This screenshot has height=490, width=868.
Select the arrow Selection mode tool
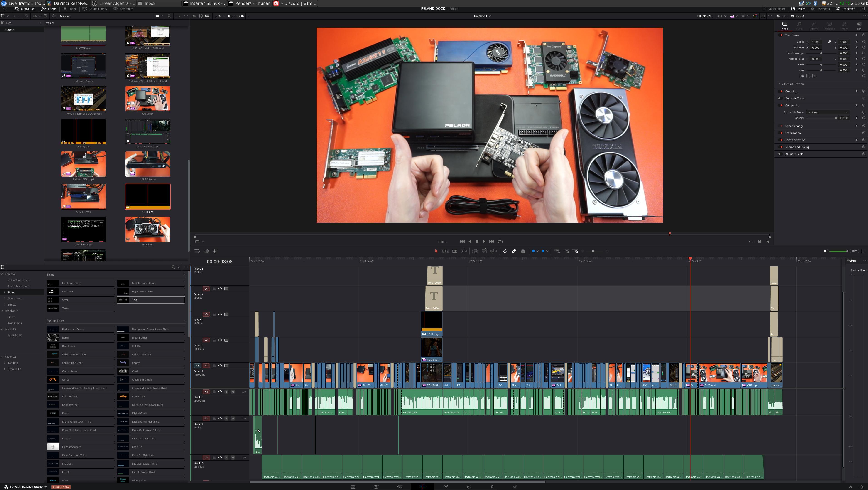click(x=436, y=251)
